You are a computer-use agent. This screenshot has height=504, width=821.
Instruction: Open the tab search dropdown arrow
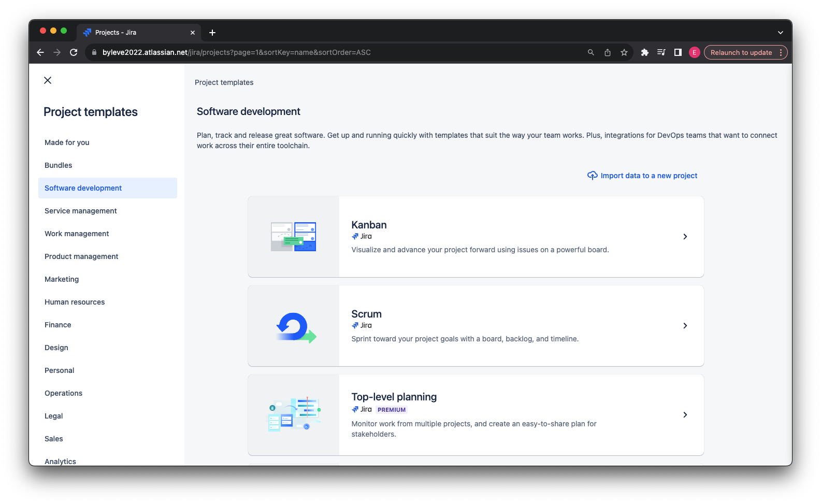pyautogui.click(x=780, y=33)
